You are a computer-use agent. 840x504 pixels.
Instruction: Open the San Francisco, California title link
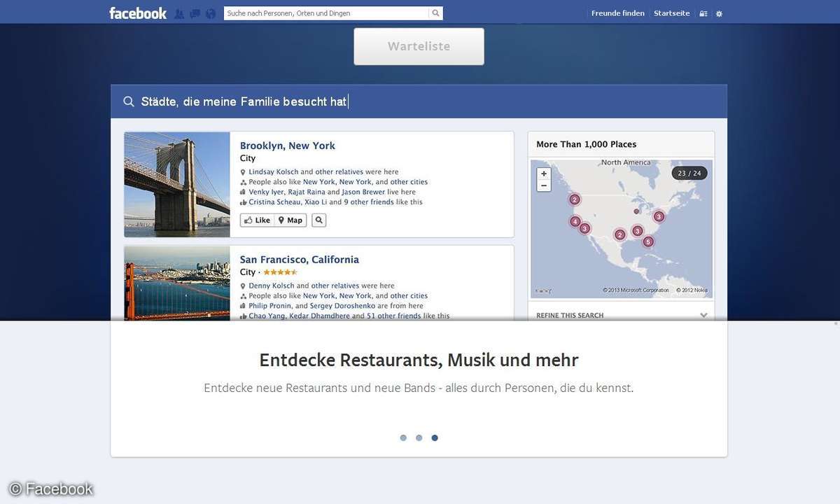click(299, 260)
